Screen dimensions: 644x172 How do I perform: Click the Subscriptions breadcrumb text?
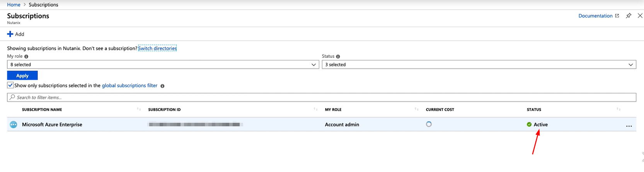click(x=43, y=5)
